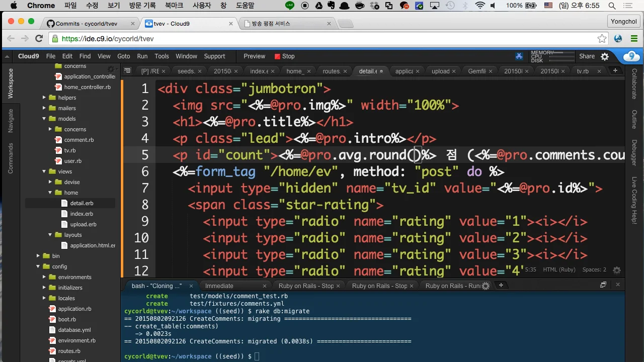Expand the helpers folder
The height and width of the screenshot is (362, 644).
[x=45, y=98]
